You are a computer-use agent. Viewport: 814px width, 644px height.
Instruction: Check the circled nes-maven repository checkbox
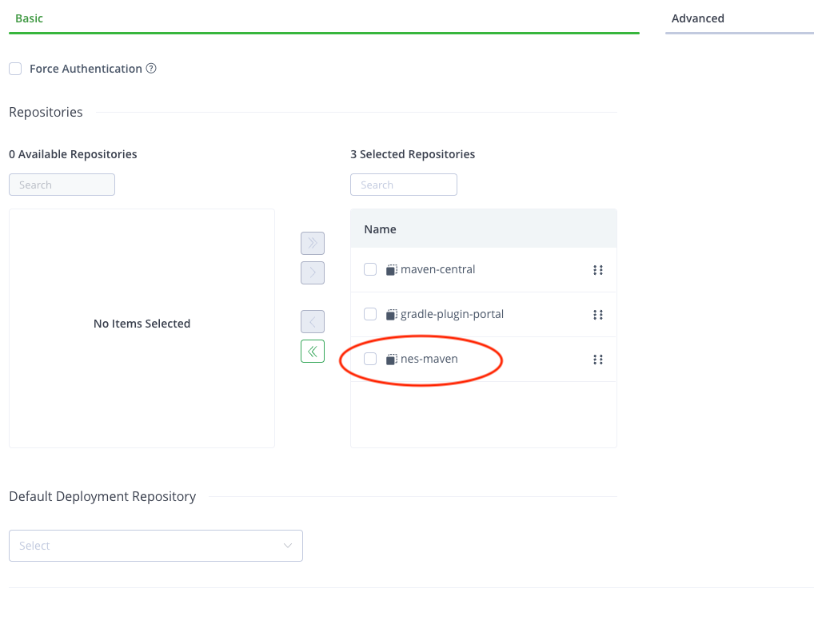coord(369,359)
